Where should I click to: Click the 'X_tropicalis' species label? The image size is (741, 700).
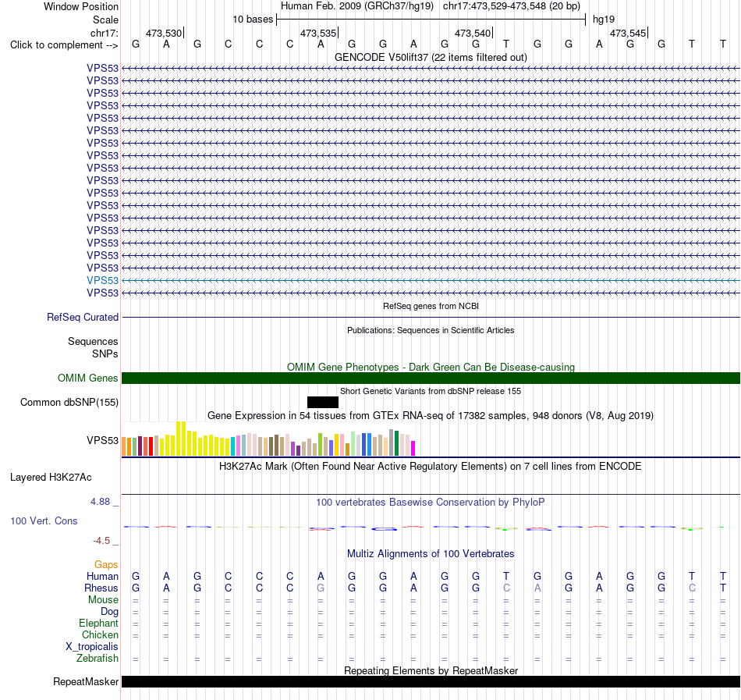pyautogui.click(x=92, y=647)
